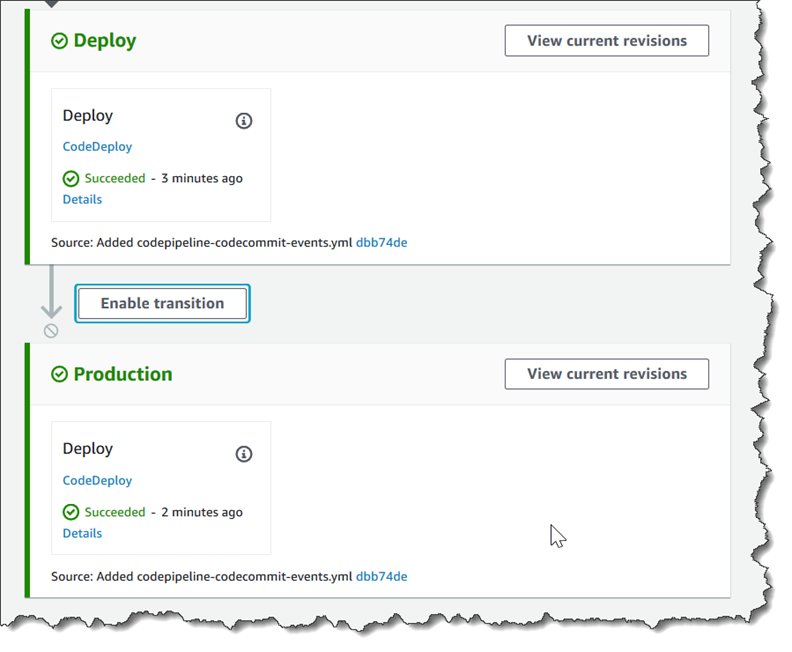Open commit dbb74de in Production stage source
Image resolution: width=792 pixels, height=652 pixels.
point(382,577)
